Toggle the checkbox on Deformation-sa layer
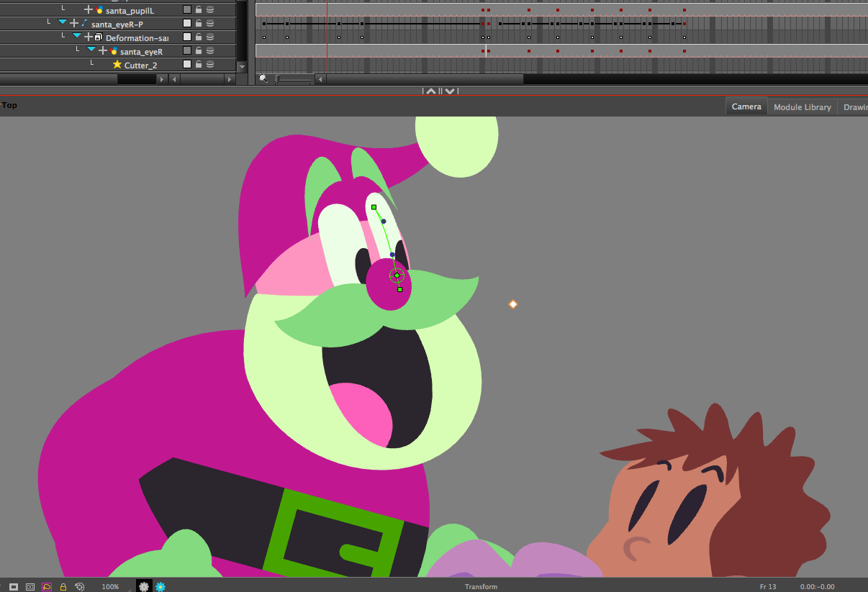The height and width of the screenshot is (592, 868). 187,37
